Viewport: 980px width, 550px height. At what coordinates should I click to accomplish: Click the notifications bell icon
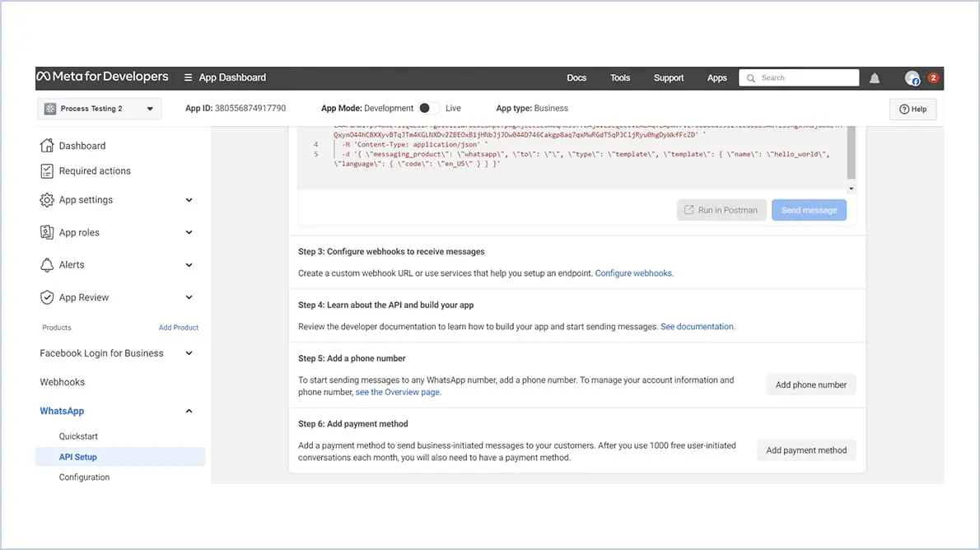tap(875, 77)
